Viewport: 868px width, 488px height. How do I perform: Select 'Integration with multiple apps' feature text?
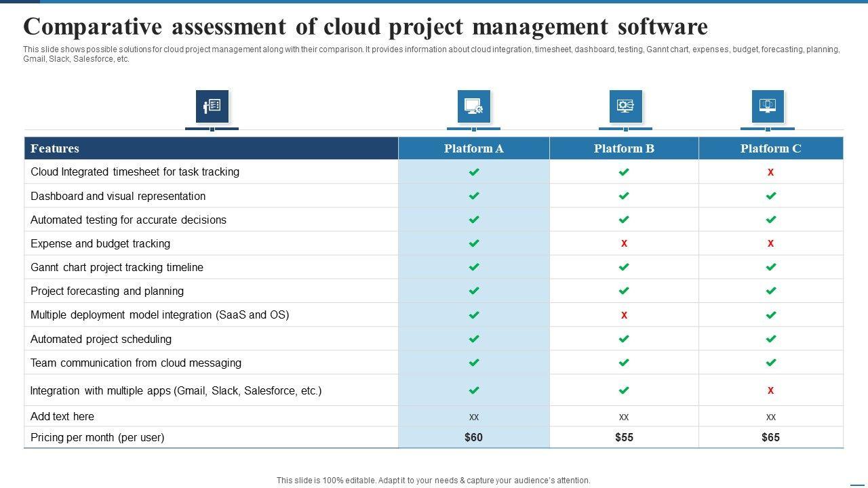pyautogui.click(x=176, y=390)
